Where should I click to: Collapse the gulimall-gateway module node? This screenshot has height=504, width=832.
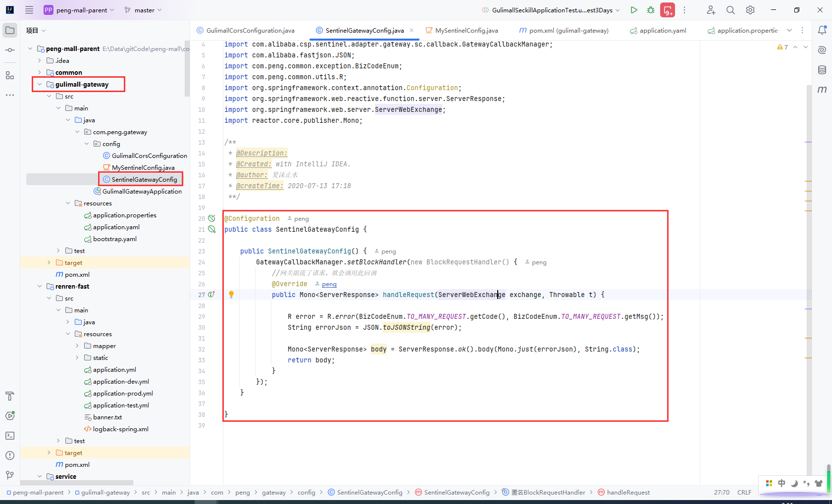coord(40,84)
